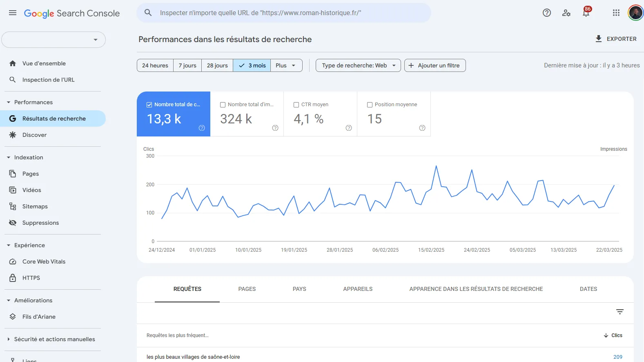
Task: Click help icon on Position moyenne card
Action: 422,128
